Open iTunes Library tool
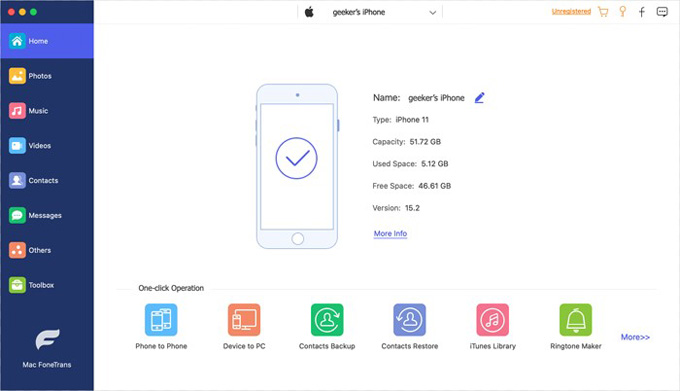The image size is (680, 391). click(x=493, y=327)
